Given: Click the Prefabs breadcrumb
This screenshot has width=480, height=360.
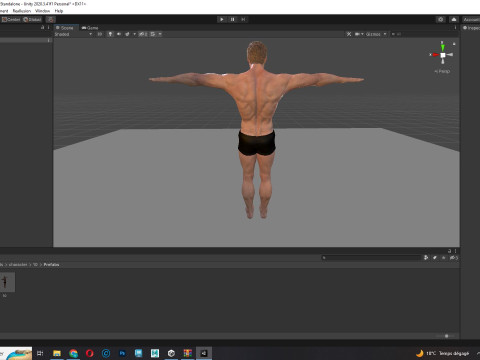Looking at the screenshot, I should pyautogui.click(x=51, y=264).
